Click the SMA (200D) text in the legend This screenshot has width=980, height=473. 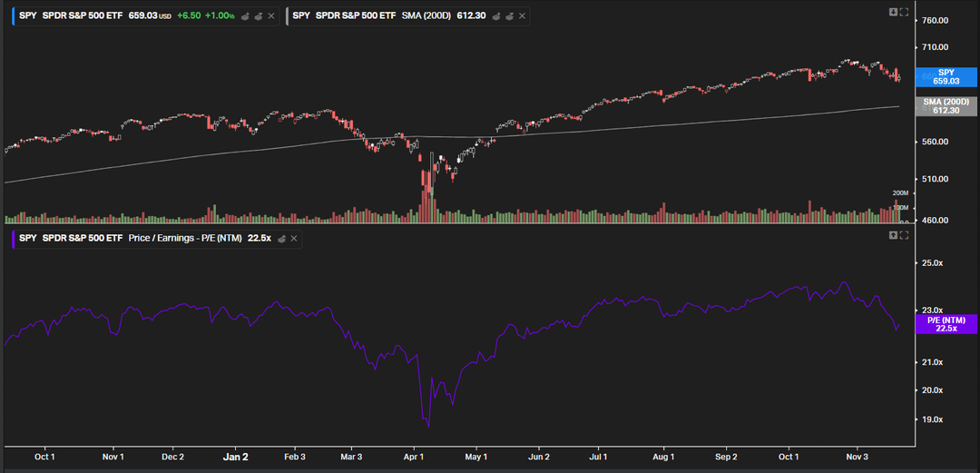(x=425, y=16)
